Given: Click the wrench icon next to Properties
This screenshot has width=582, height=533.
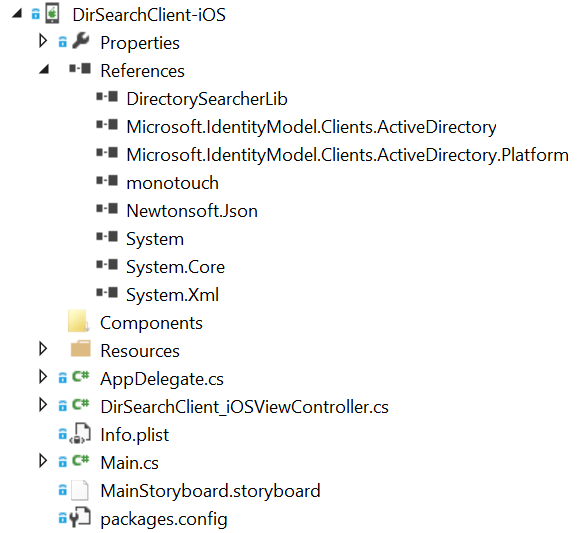Looking at the screenshot, I should 81,41.
